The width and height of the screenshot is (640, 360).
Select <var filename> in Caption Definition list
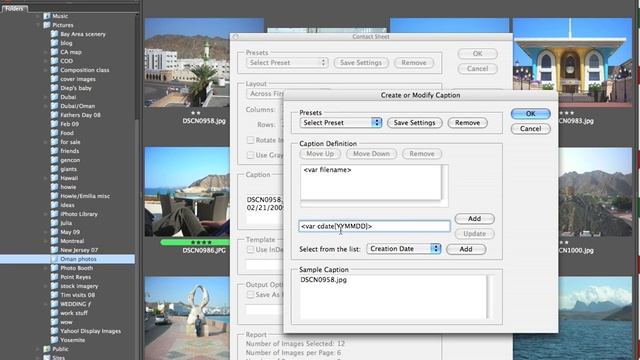tap(327, 170)
